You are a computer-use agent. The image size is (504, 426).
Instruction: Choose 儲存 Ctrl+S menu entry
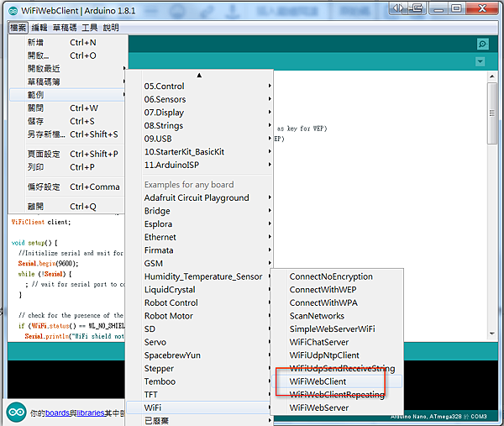click(x=67, y=121)
